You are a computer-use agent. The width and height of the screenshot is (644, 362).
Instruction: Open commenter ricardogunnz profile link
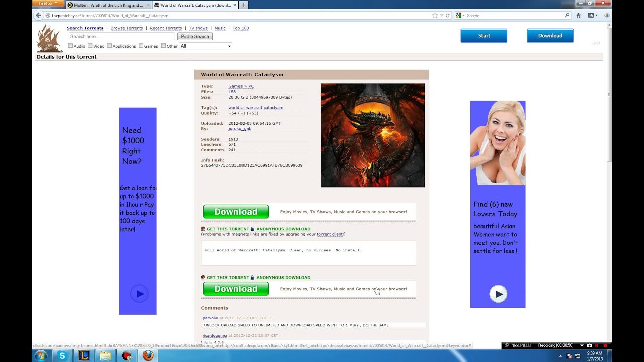click(215, 335)
